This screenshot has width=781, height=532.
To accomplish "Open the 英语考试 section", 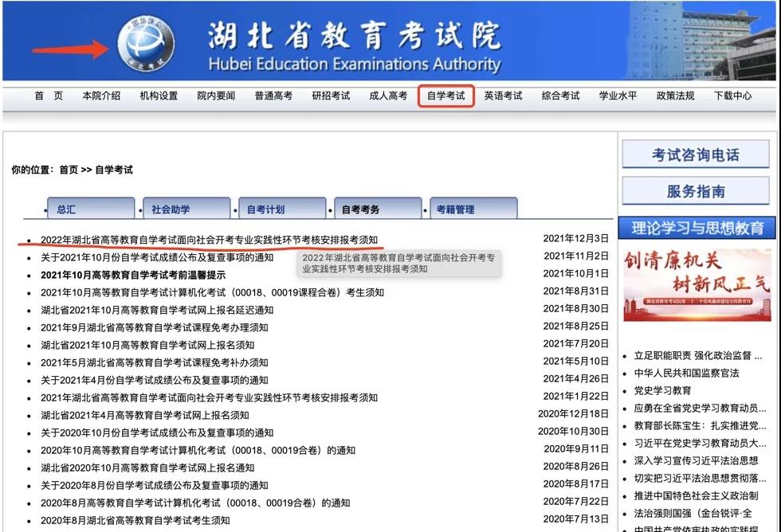I will coord(503,96).
